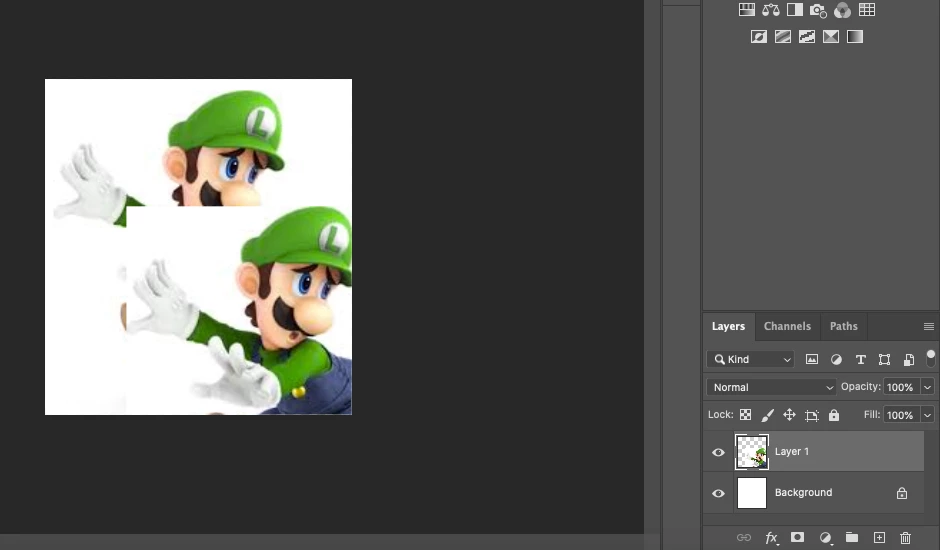The height and width of the screenshot is (550, 940).
Task: Create new fill or adjustment layer
Action: coord(825,537)
